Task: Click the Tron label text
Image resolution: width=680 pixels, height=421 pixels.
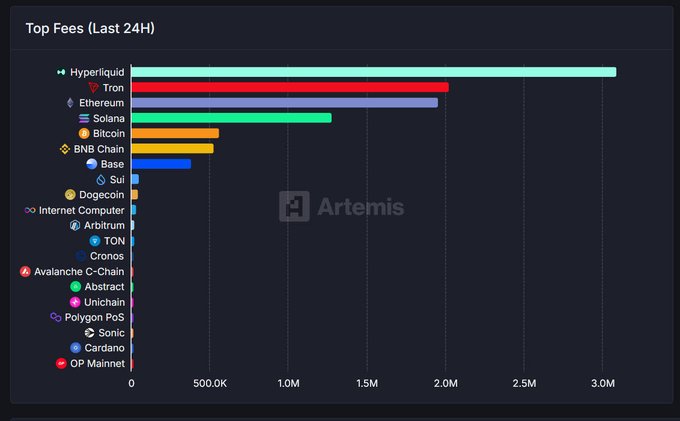Action: [113, 88]
